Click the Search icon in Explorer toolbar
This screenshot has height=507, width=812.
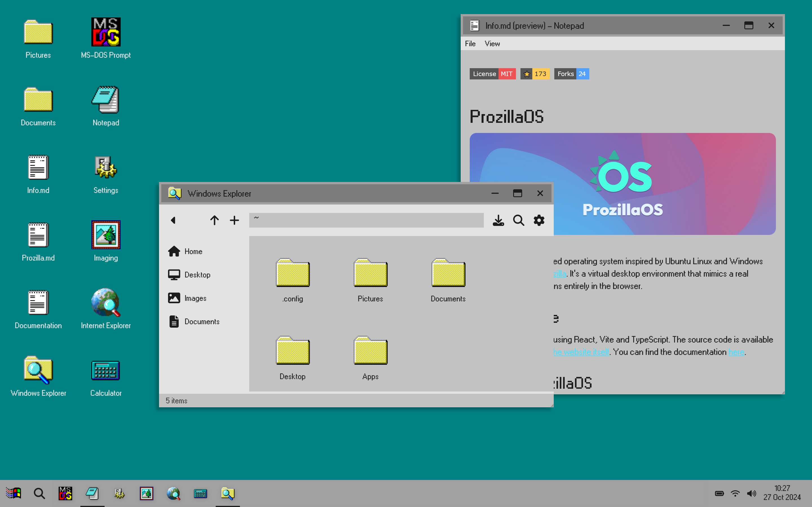pos(518,221)
